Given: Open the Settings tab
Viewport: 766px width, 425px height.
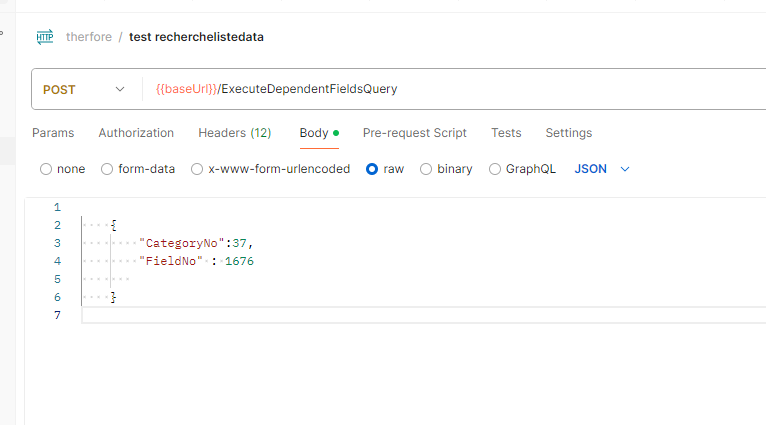Looking at the screenshot, I should tap(569, 133).
